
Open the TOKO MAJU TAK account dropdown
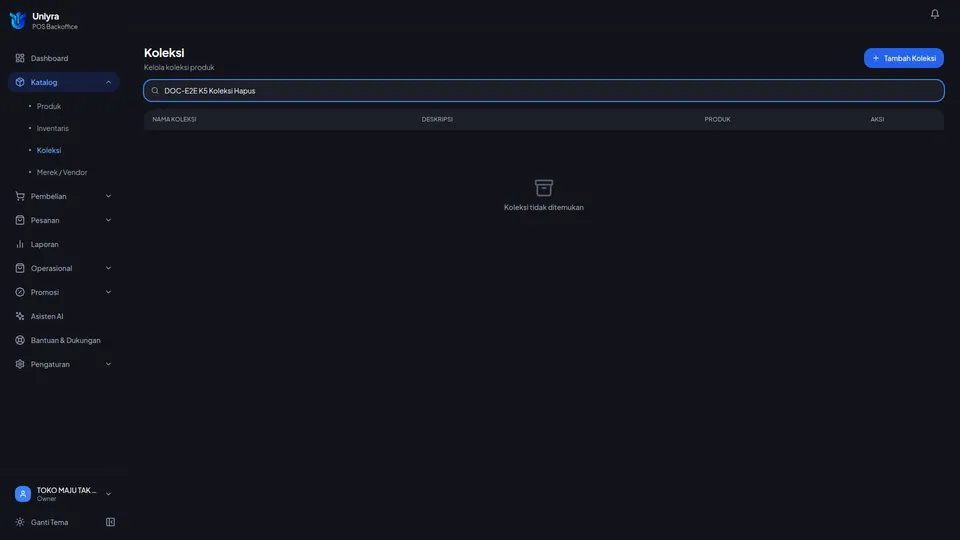coord(64,493)
